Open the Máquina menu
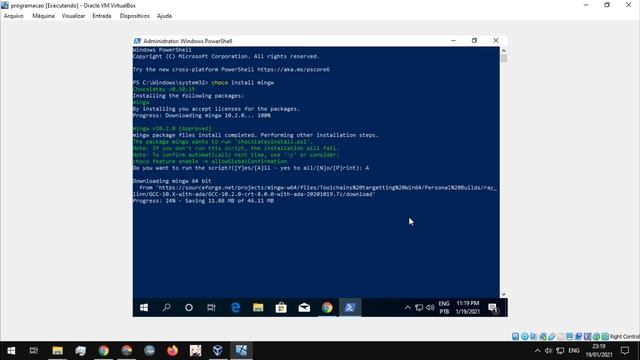 point(43,16)
